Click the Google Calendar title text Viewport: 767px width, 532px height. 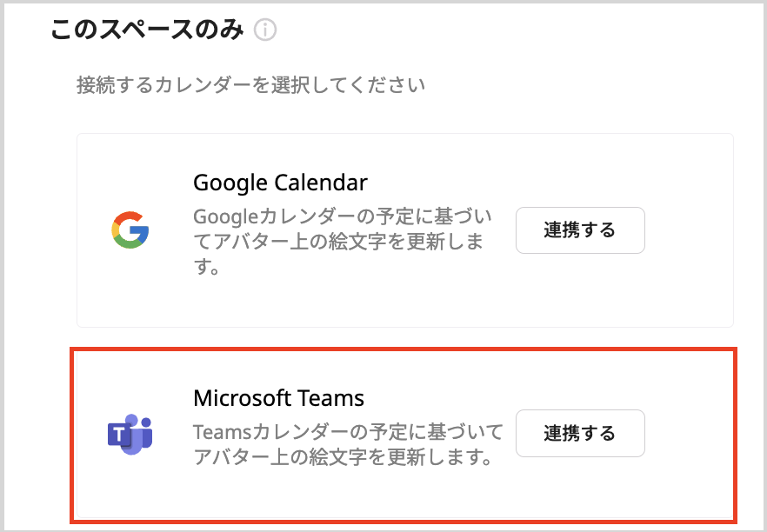click(x=279, y=183)
